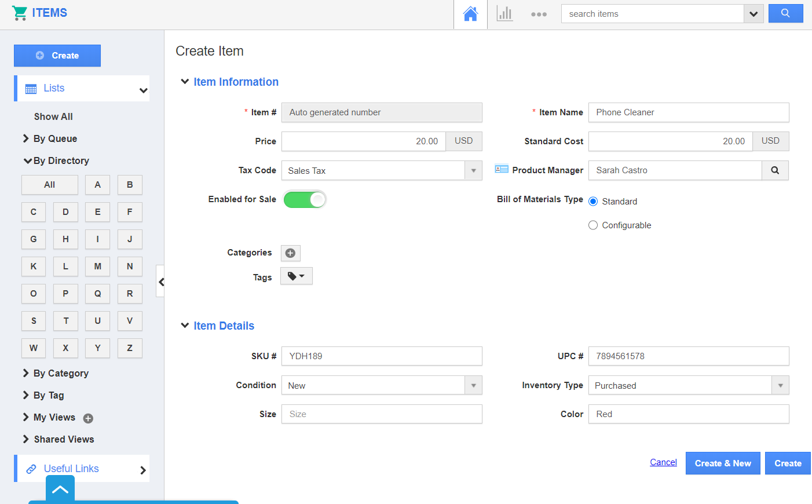Select the Configurable bill of materials option
812x504 pixels.
click(x=593, y=225)
